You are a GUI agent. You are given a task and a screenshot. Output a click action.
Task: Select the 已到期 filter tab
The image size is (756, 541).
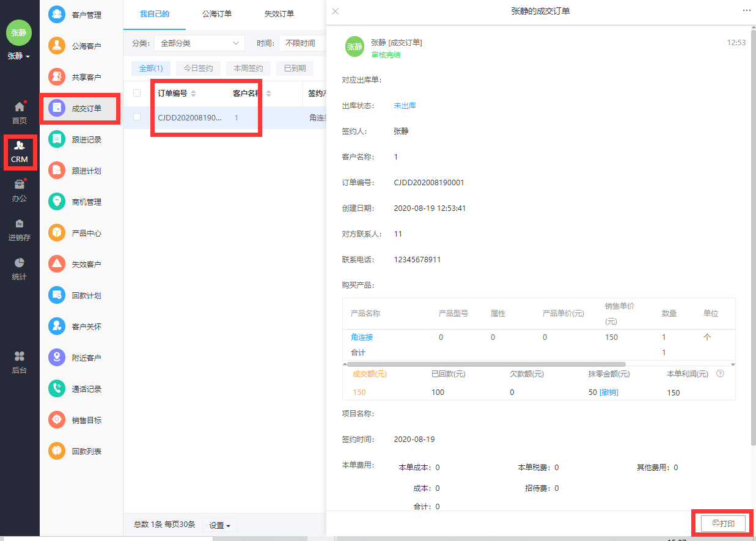[x=295, y=68]
